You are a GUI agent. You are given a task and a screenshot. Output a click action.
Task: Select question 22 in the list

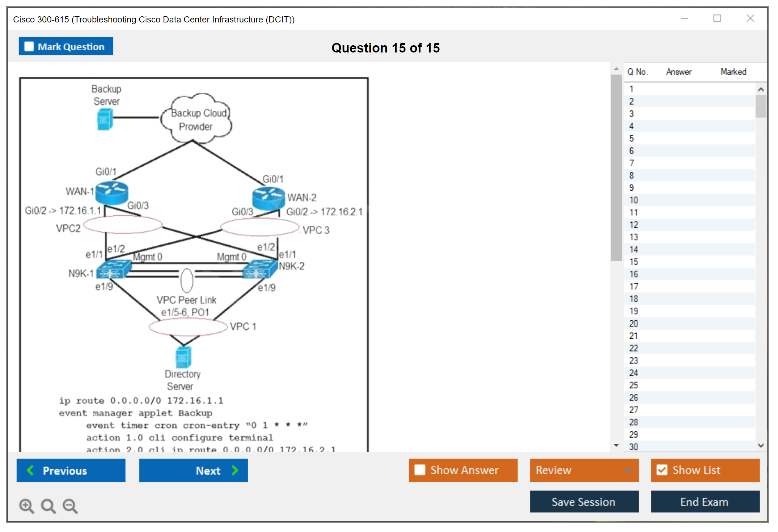tap(634, 348)
